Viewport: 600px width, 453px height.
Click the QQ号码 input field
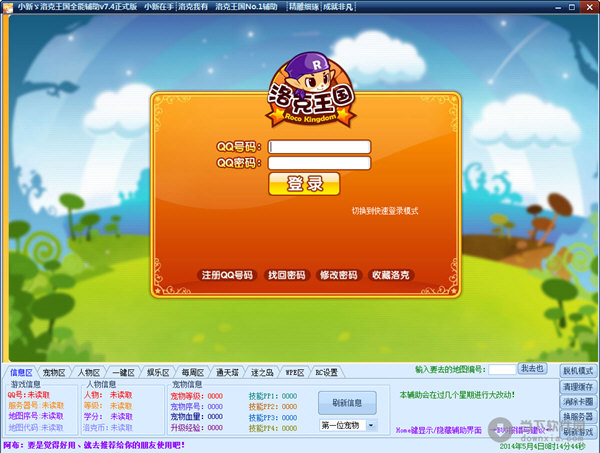click(x=320, y=147)
